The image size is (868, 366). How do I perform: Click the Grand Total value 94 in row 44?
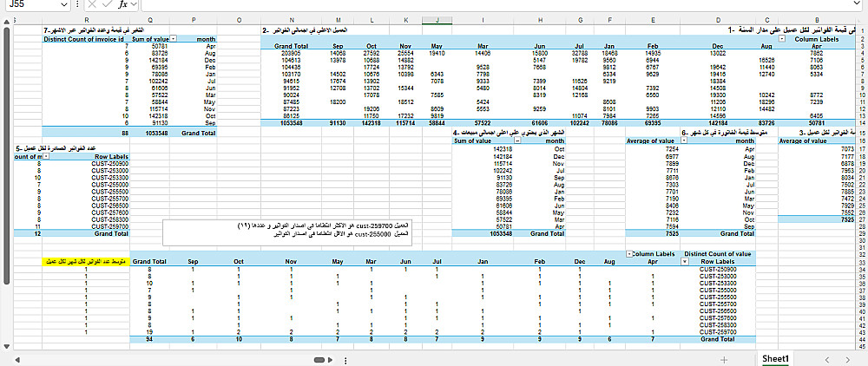(149, 339)
